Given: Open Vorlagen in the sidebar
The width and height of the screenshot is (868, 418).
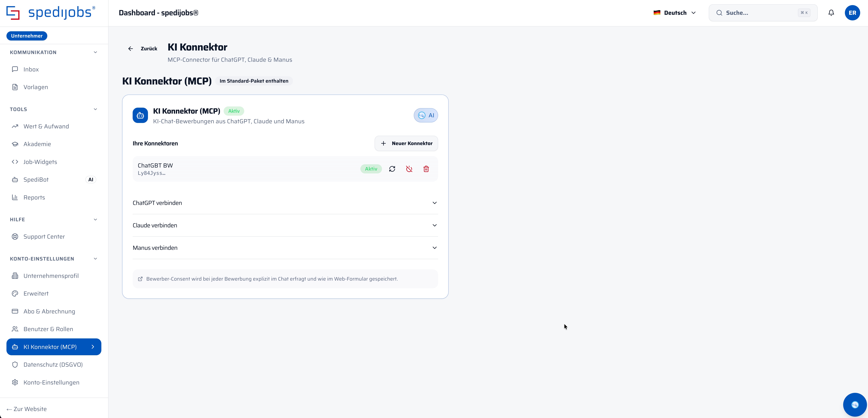Looking at the screenshot, I should coord(54,87).
